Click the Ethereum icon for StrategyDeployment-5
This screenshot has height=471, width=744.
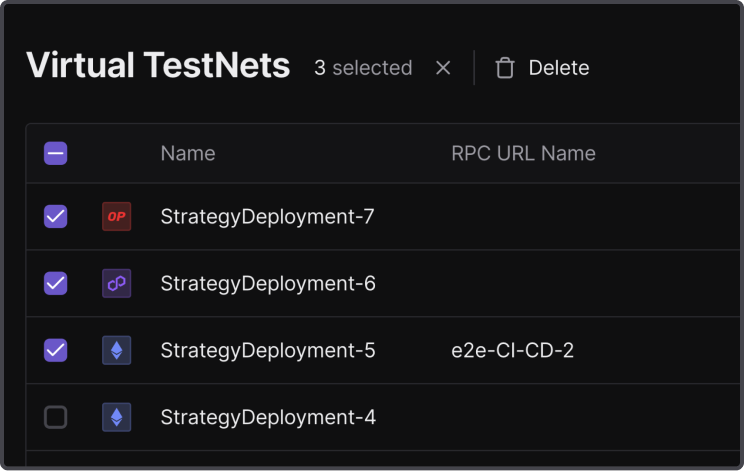click(x=116, y=350)
